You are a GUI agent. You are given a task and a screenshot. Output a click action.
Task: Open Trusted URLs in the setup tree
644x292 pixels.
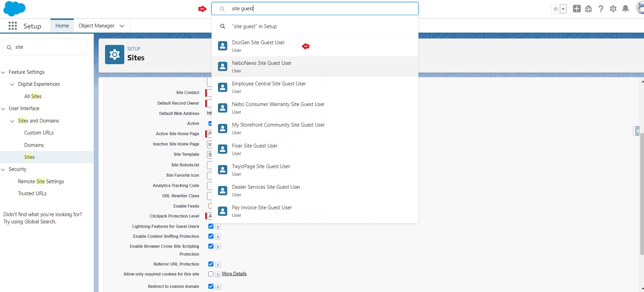(32, 194)
